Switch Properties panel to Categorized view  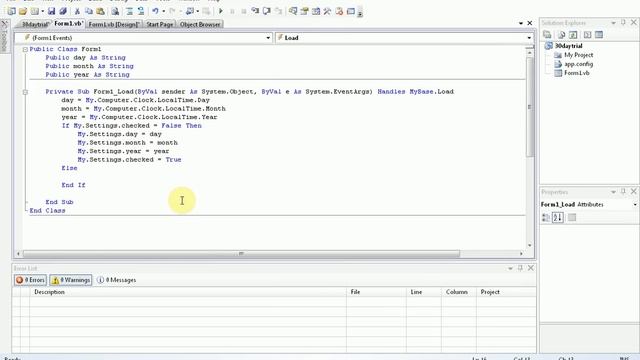point(546,218)
